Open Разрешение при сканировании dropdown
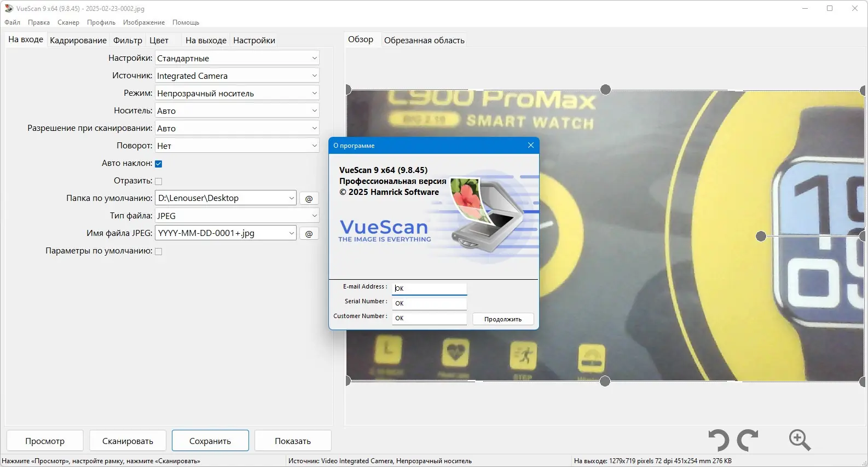868x467 pixels. coord(237,128)
